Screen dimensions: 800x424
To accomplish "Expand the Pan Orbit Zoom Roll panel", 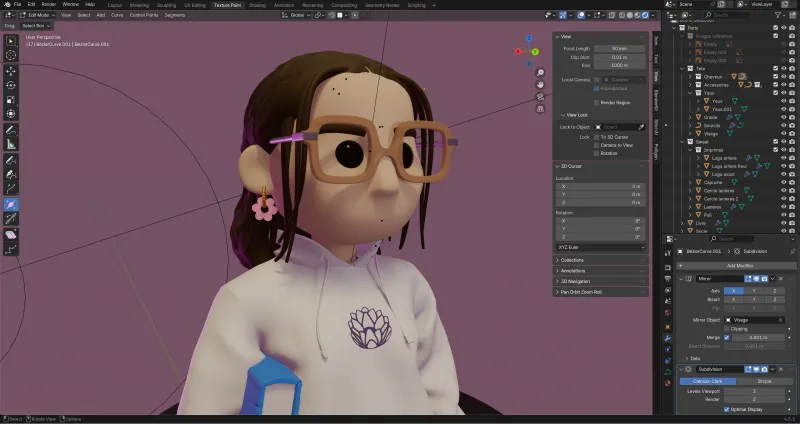I will click(x=601, y=292).
